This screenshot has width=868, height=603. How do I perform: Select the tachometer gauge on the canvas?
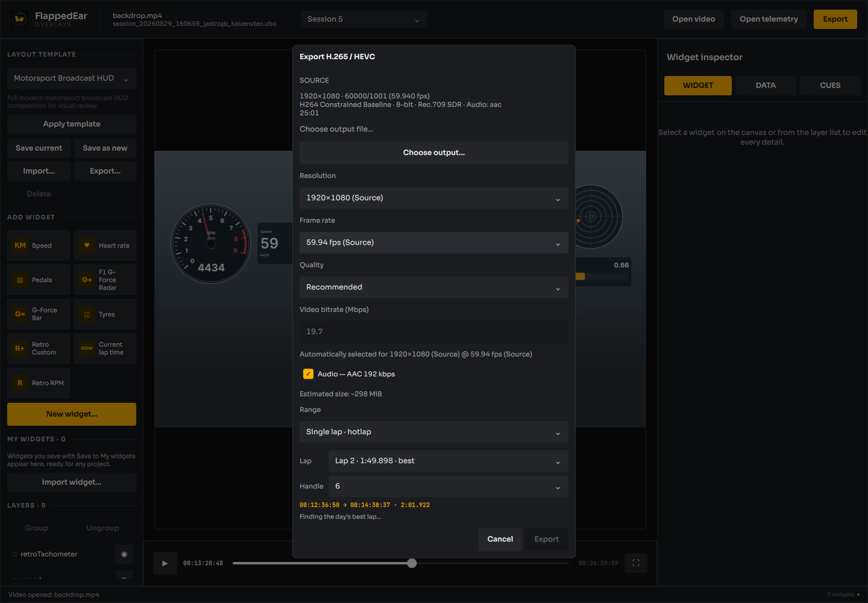(211, 244)
